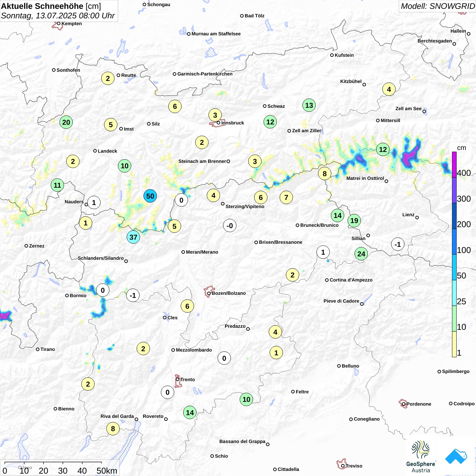This screenshot has width=476, height=476.
Task: Click the 8 station circle near Riva del Garda
Action: (x=113, y=428)
